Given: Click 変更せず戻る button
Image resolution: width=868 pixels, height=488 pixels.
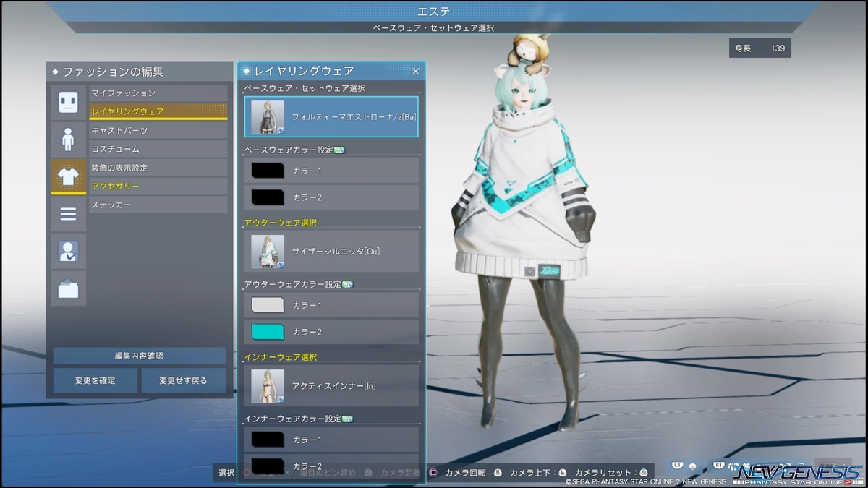Looking at the screenshot, I should 184,380.
